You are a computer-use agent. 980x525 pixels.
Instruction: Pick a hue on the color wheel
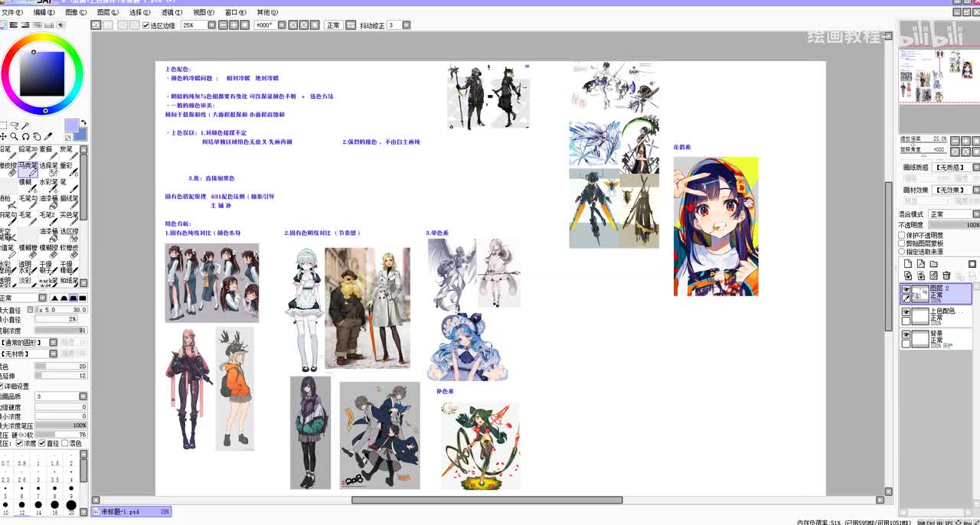coord(42,73)
